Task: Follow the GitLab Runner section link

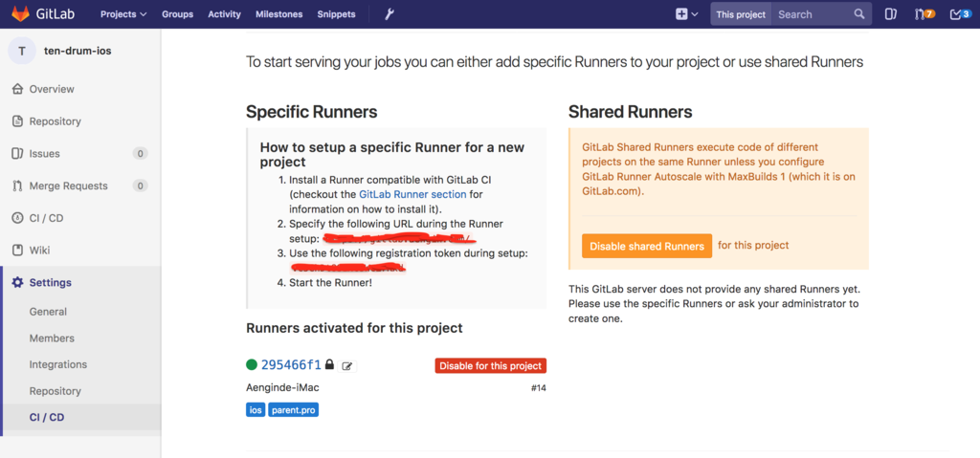Action: coord(412,194)
